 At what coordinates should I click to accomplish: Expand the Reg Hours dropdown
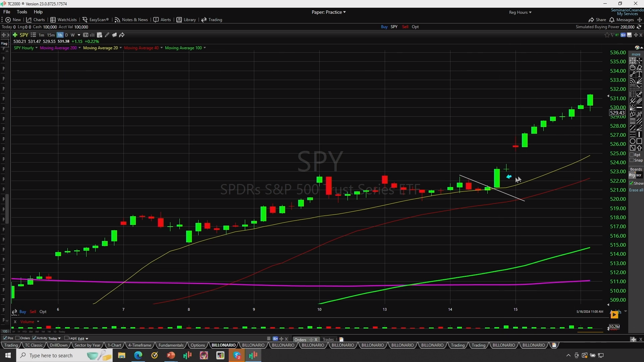pyautogui.click(x=520, y=12)
